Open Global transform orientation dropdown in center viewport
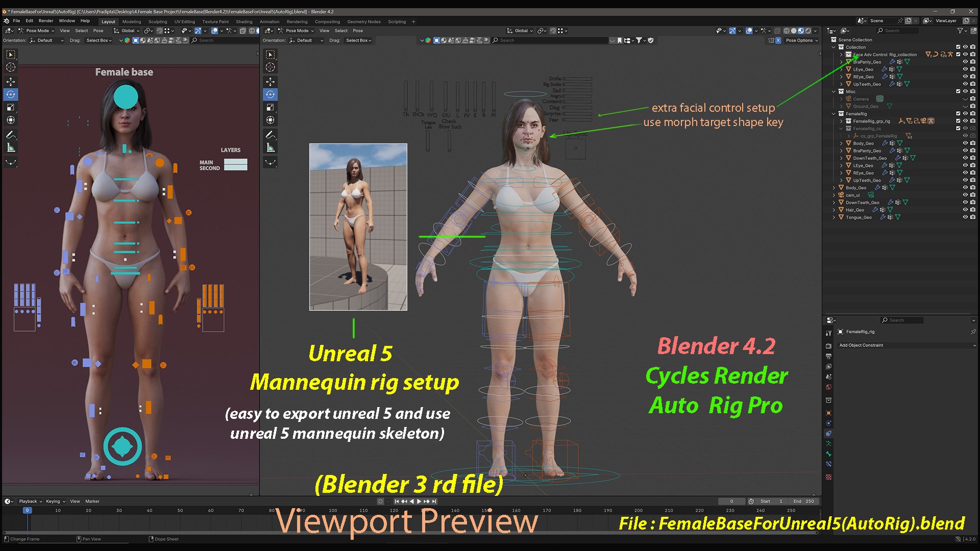 [x=520, y=31]
